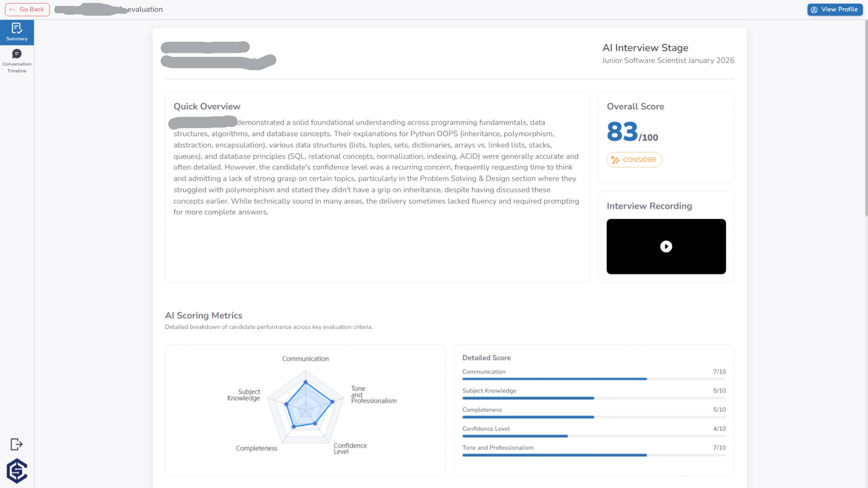Click the radar chart's Communication point
Image resolution: width=868 pixels, height=488 pixels.
point(305,383)
